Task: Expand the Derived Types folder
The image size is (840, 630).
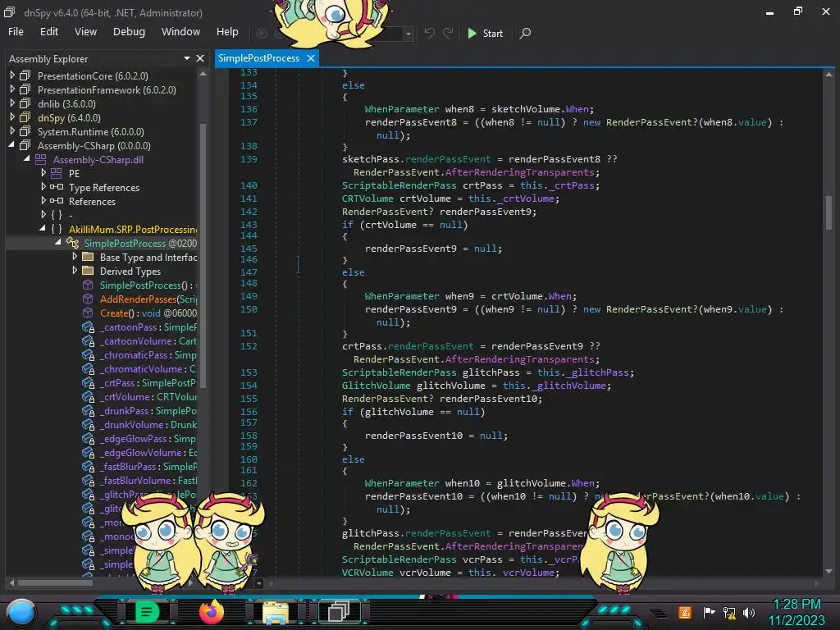Action: (x=75, y=271)
